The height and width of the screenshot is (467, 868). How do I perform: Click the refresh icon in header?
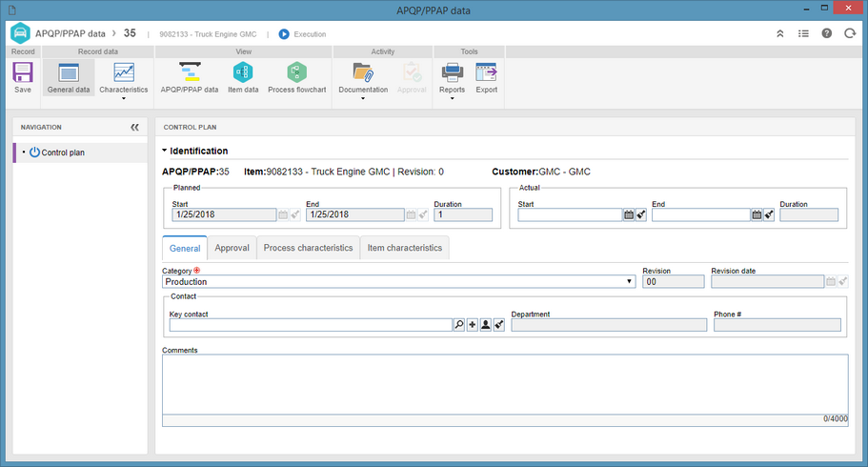coord(850,33)
